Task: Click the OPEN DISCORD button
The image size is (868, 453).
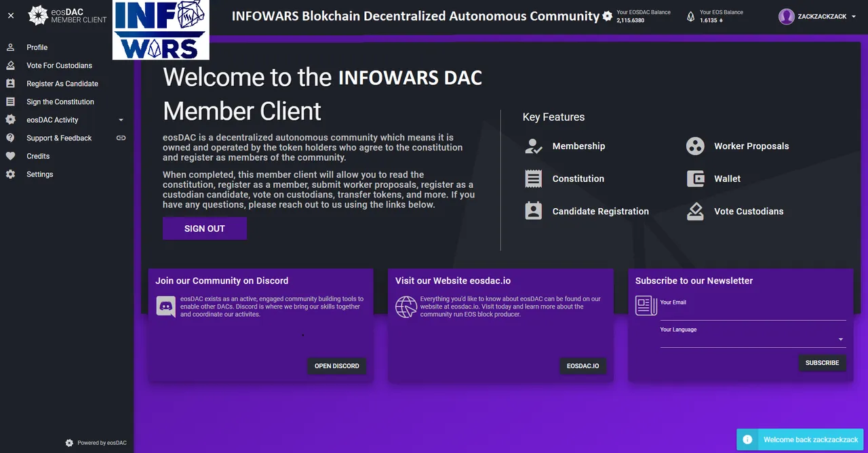Action: [x=337, y=366]
